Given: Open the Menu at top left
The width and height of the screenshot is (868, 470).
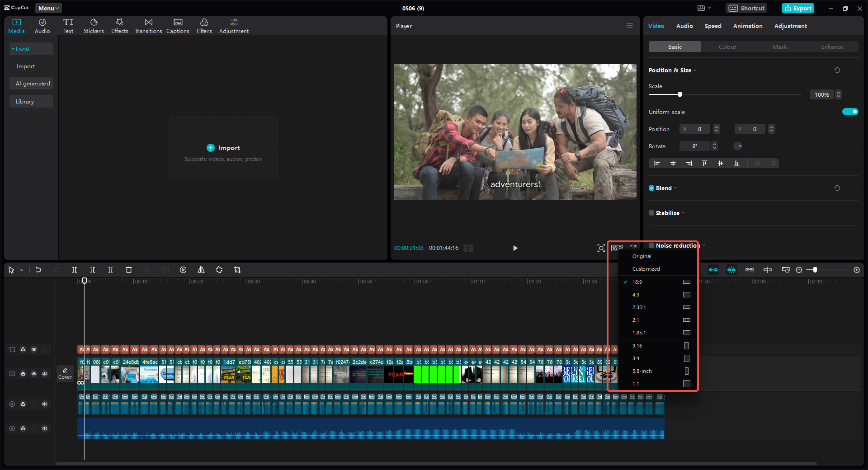Looking at the screenshot, I should tap(47, 8).
